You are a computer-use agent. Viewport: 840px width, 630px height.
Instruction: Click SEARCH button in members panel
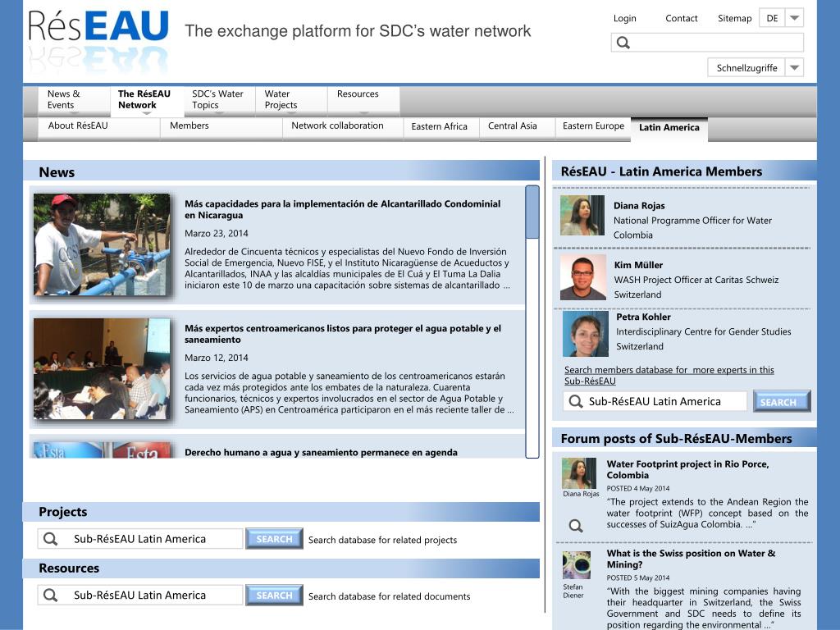point(782,401)
